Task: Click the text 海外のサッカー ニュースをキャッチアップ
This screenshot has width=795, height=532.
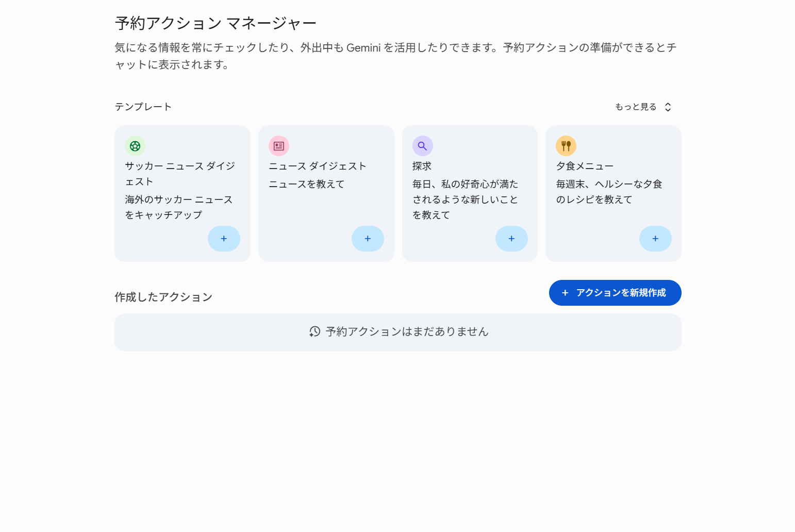Action: coord(179,207)
